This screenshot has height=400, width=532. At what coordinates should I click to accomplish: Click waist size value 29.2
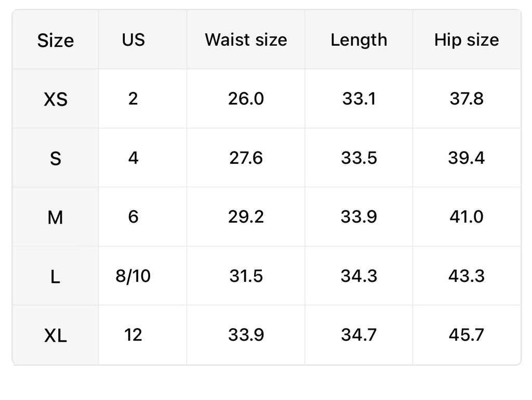246,216
